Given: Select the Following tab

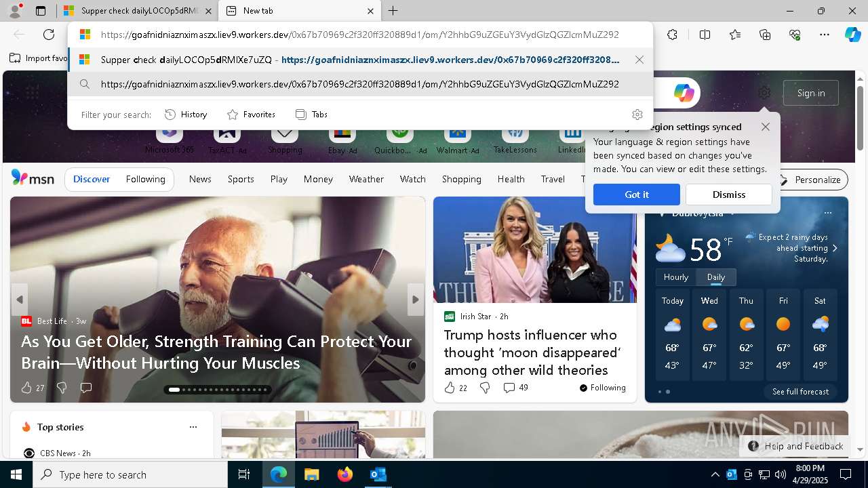Looking at the screenshot, I should [x=145, y=179].
